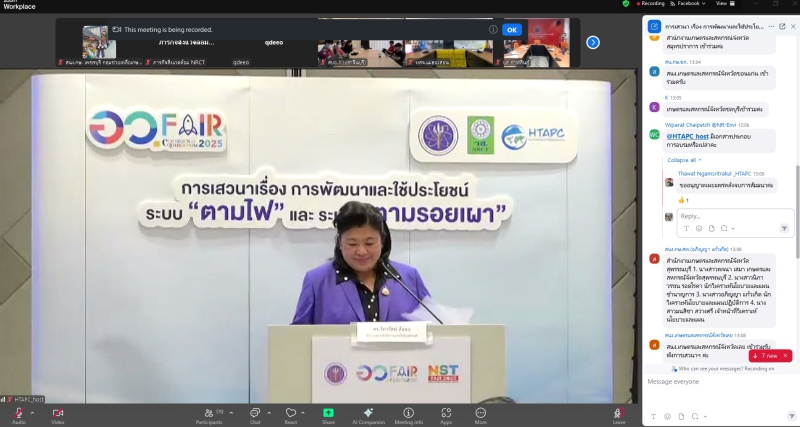This screenshot has width=800, height=427.
Task: Open emoji picker in message box
Action: click(667, 416)
